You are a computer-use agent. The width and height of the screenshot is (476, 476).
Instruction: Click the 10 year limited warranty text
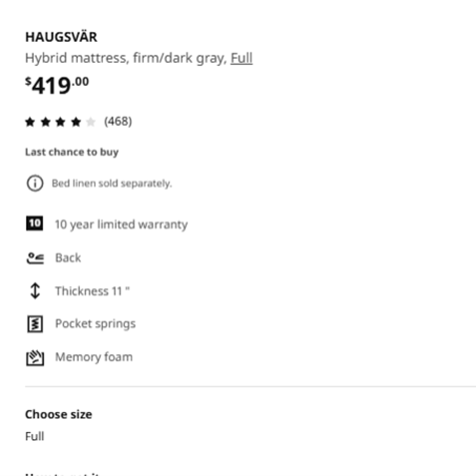pyautogui.click(x=121, y=224)
